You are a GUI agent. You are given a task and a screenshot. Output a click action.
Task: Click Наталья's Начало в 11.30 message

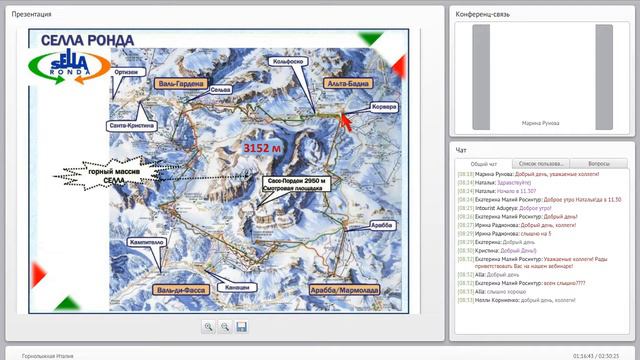click(x=497, y=191)
